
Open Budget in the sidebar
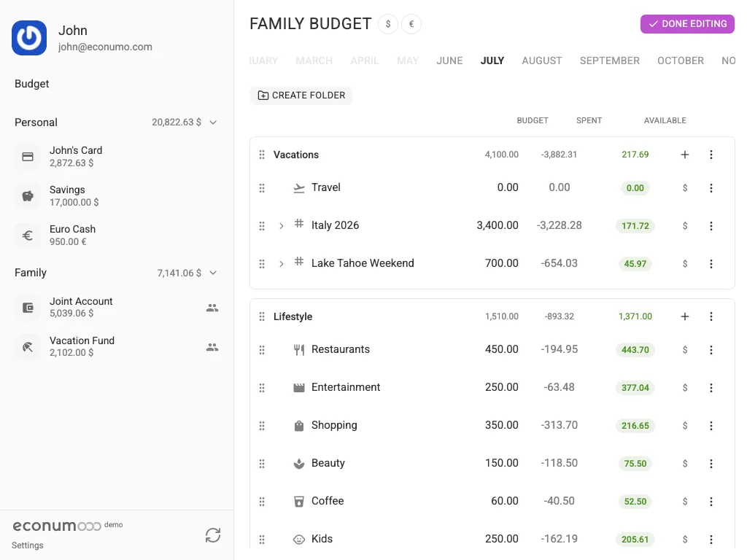pyautogui.click(x=31, y=84)
